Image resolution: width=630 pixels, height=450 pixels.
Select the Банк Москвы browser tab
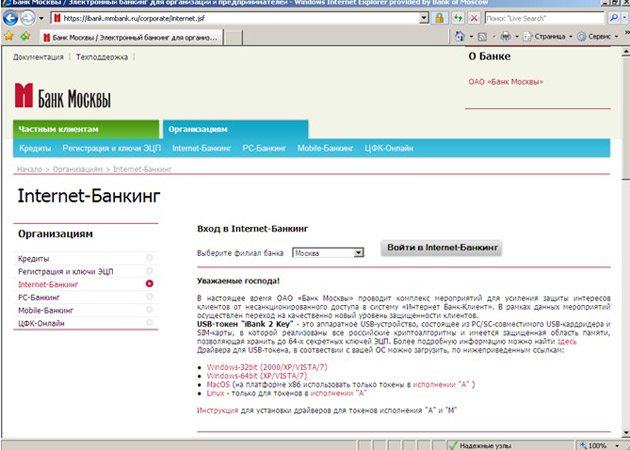[x=132, y=38]
